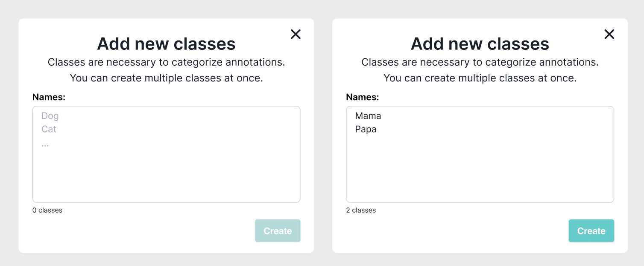Viewport: 644px width, 266px height.
Task: Dismiss the dialog containing Mama and Papa
Action: tap(609, 34)
